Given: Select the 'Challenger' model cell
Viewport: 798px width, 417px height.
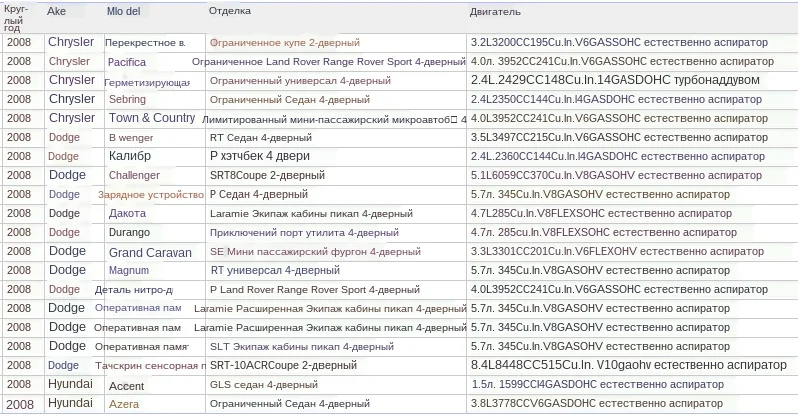Looking at the screenshot, I should point(134,176).
